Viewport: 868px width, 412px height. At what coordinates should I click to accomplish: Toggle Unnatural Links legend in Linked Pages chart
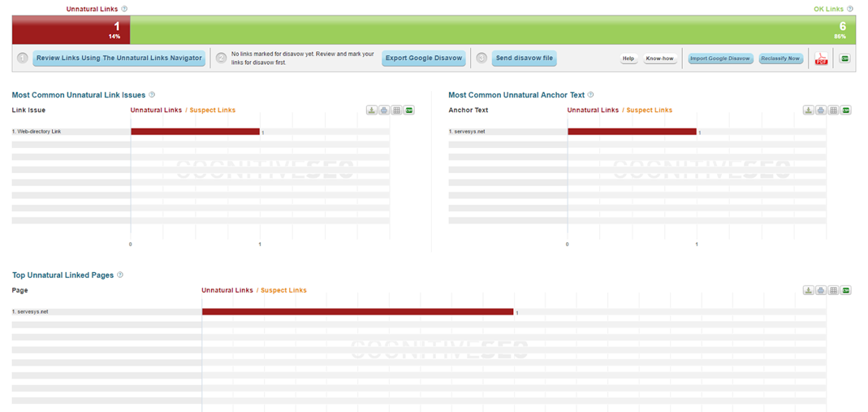coord(227,290)
